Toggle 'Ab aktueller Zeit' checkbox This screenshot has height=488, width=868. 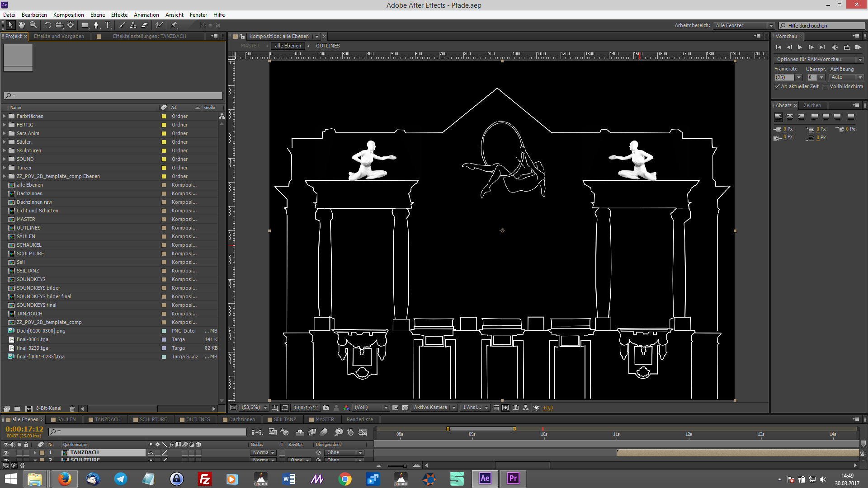coord(777,86)
